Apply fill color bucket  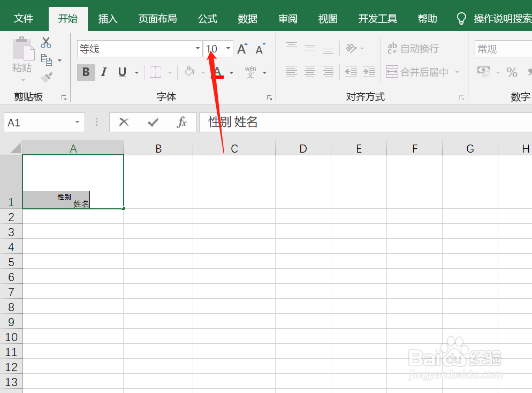coord(189,72)
